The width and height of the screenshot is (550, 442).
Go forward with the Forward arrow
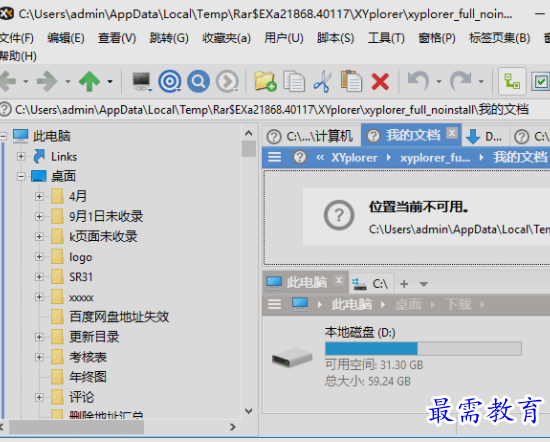(47, 81)
